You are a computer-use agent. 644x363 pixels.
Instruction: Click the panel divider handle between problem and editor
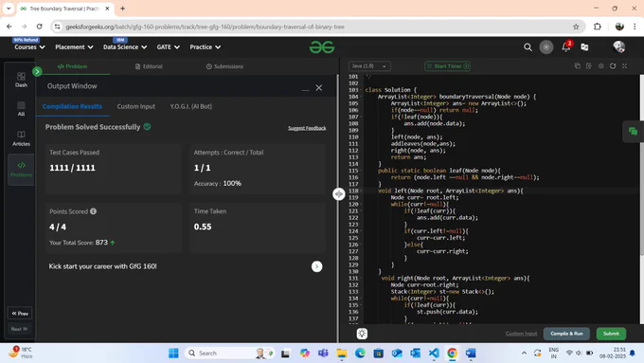point(339,194)
